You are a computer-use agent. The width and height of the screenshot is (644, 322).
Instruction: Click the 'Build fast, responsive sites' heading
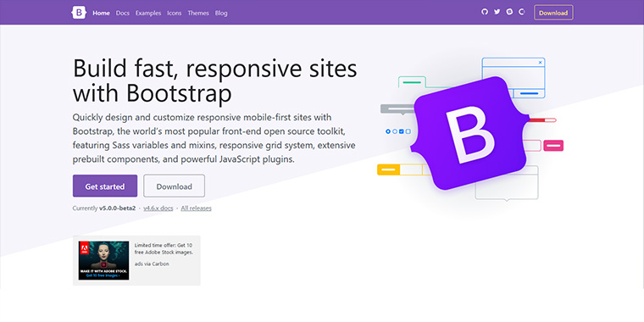[x=214, y=80]
